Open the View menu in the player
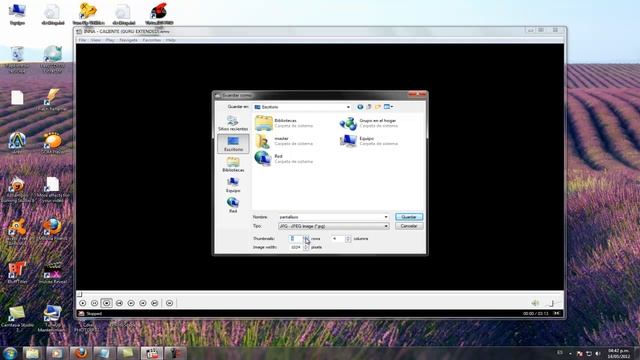The image size is (640, 360). (96, 40)
